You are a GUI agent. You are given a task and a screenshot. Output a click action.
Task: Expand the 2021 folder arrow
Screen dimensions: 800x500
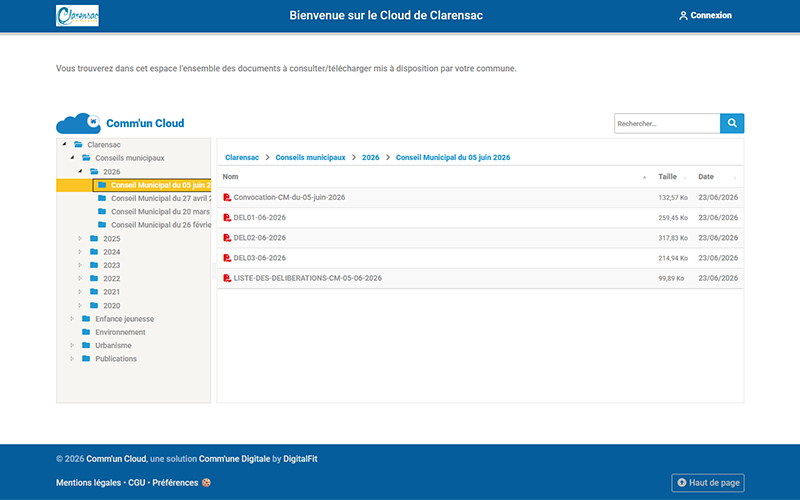coord(80,291)
